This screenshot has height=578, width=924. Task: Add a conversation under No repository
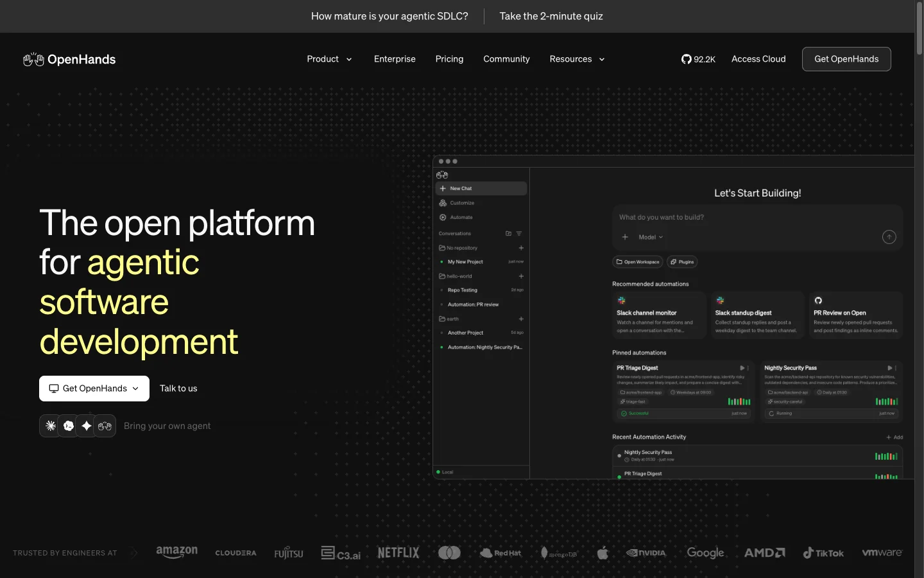pos(521,248)
